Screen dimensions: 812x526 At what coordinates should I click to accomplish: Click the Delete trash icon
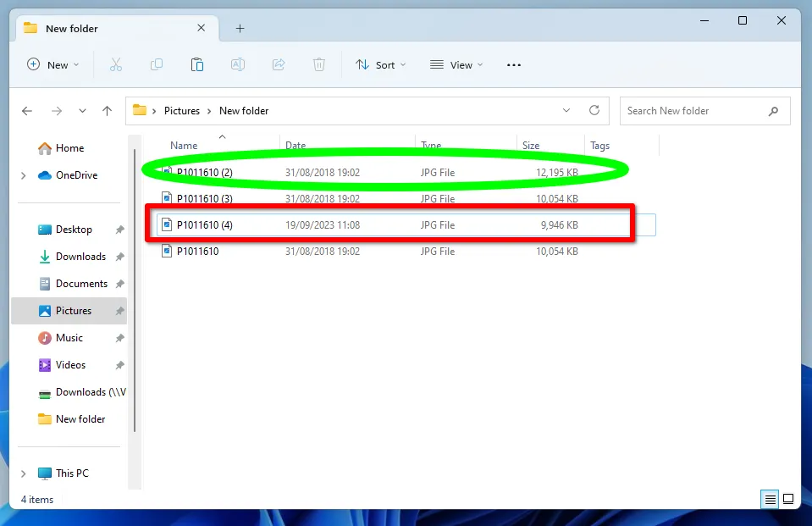319,64
